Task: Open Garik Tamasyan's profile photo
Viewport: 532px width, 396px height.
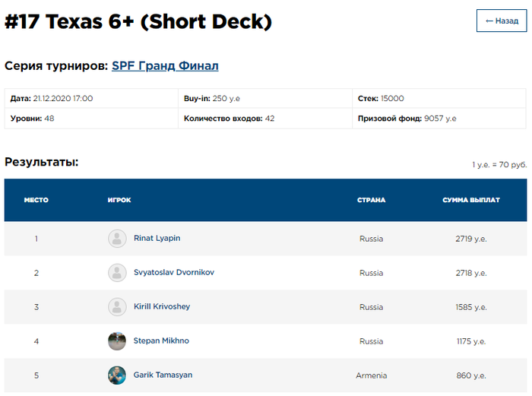Action: click(x=117, y=375)
